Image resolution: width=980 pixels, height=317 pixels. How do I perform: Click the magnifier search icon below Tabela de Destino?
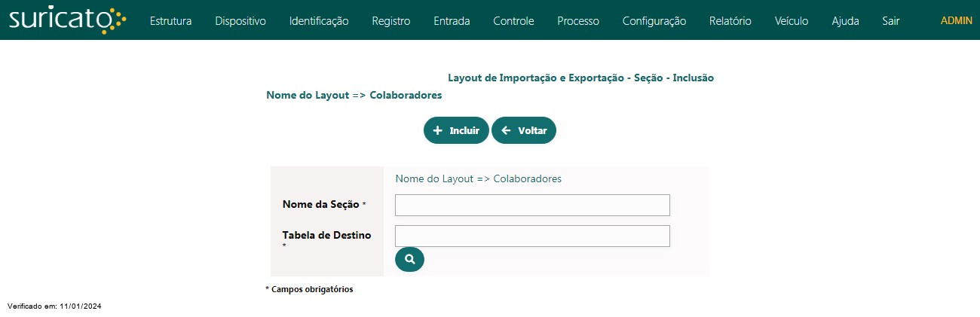(x=409, y=259)
